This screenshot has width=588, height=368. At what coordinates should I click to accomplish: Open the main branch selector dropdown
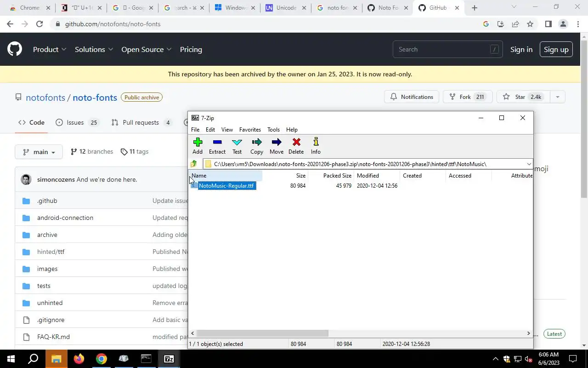pyautogui.click(x=39, y=152)
